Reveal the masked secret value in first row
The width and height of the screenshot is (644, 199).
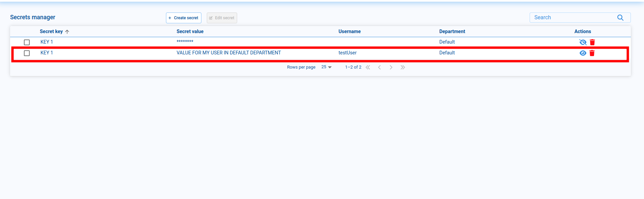[x=583, y=42]
